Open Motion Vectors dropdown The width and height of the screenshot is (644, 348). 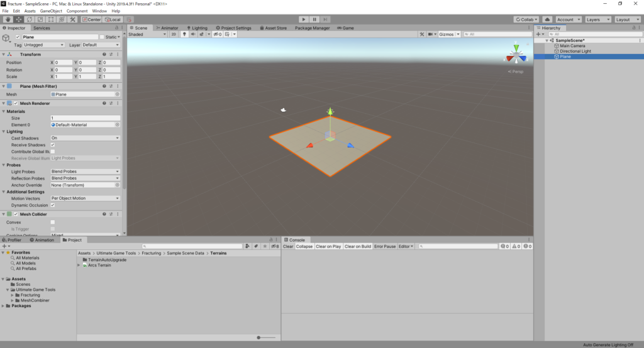(85, 198)
